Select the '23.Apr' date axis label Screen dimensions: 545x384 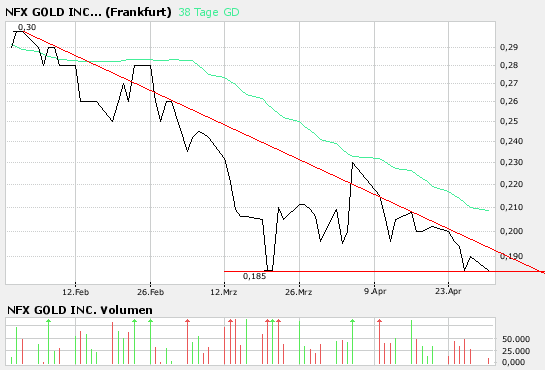pos(448,291)
